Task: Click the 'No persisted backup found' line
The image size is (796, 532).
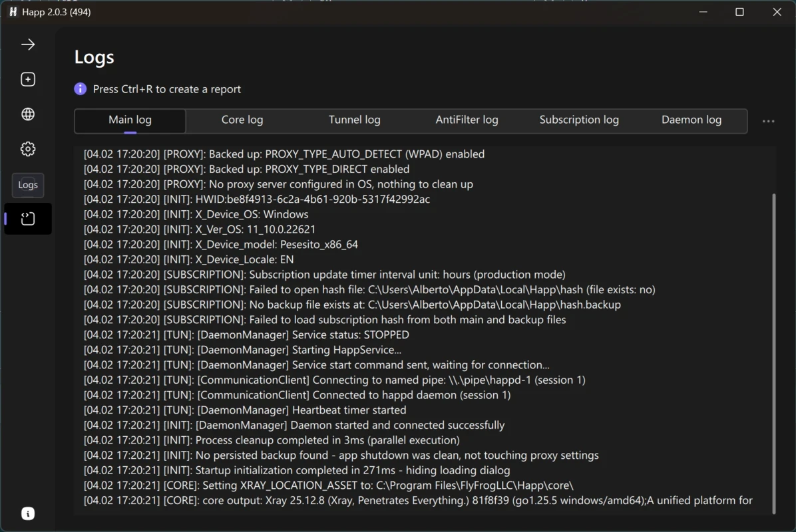Action: pyautogui.click(x=341, y=456)
